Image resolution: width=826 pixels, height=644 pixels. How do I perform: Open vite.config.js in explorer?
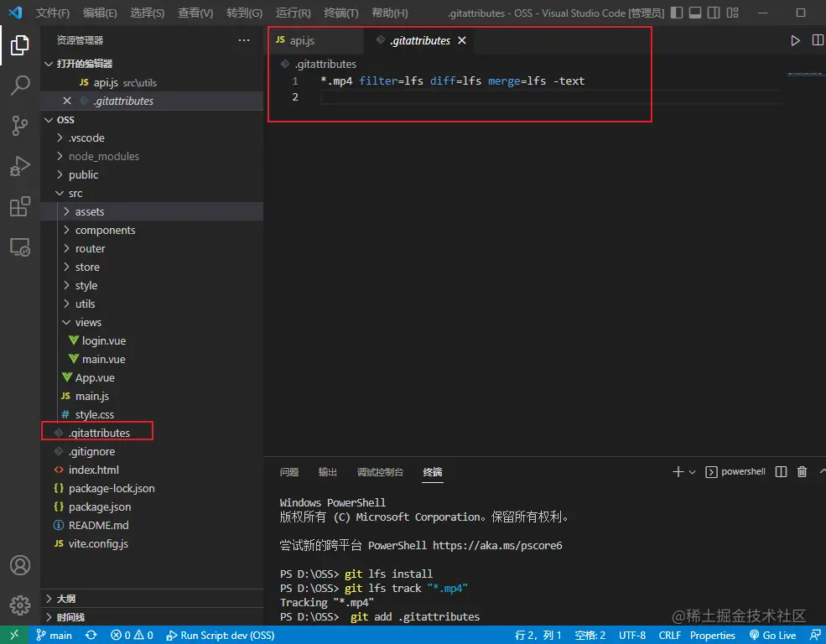click(152, 543)
